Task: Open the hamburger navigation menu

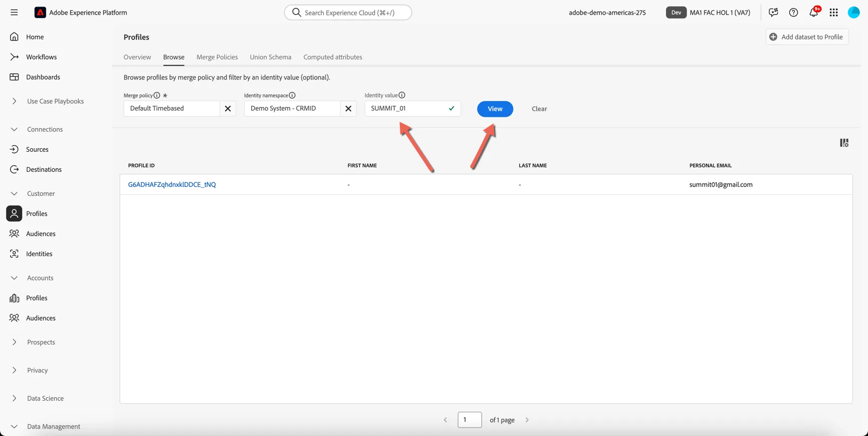Action: coord(14,13)
